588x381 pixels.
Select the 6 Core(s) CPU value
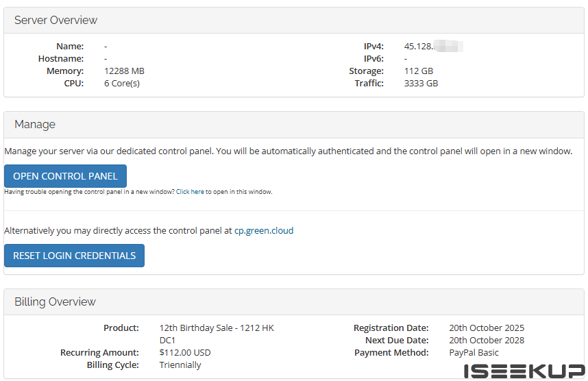(x=122, y=84)
